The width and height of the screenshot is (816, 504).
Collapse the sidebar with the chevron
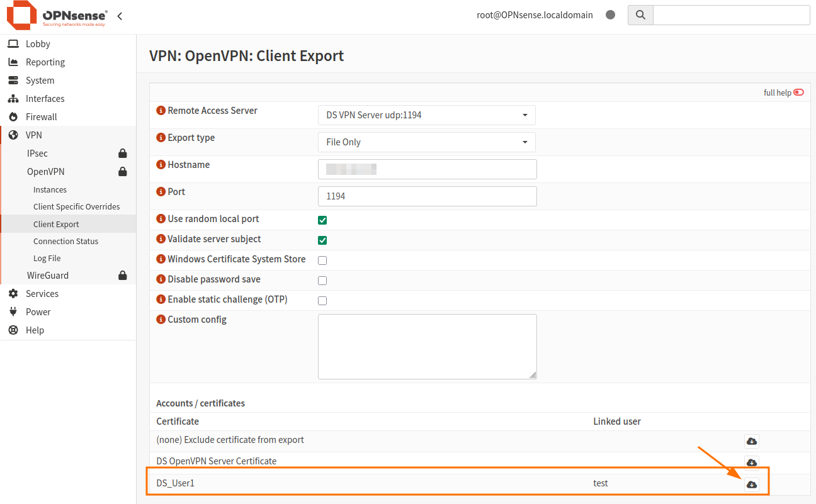tap(120, 16)
